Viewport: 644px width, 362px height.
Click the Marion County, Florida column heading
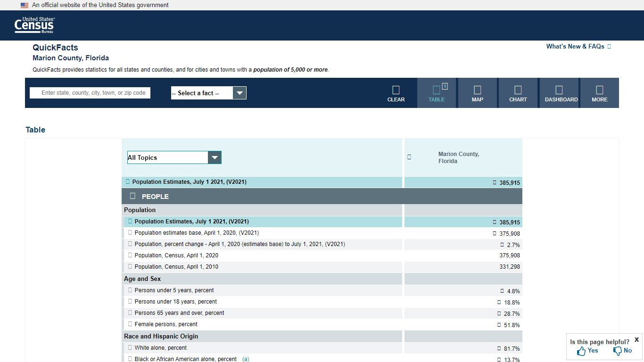click(x=459, y=157)
